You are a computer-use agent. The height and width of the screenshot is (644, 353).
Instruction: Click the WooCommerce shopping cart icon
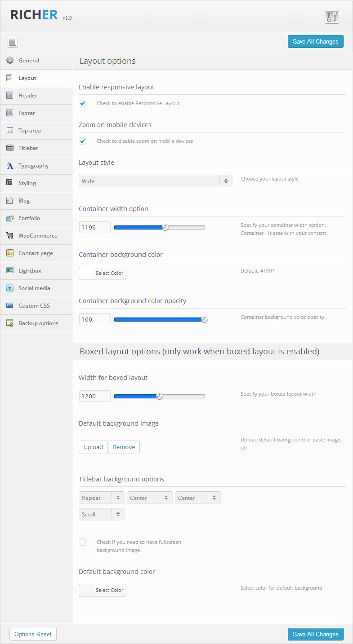(x=9, y=236)
